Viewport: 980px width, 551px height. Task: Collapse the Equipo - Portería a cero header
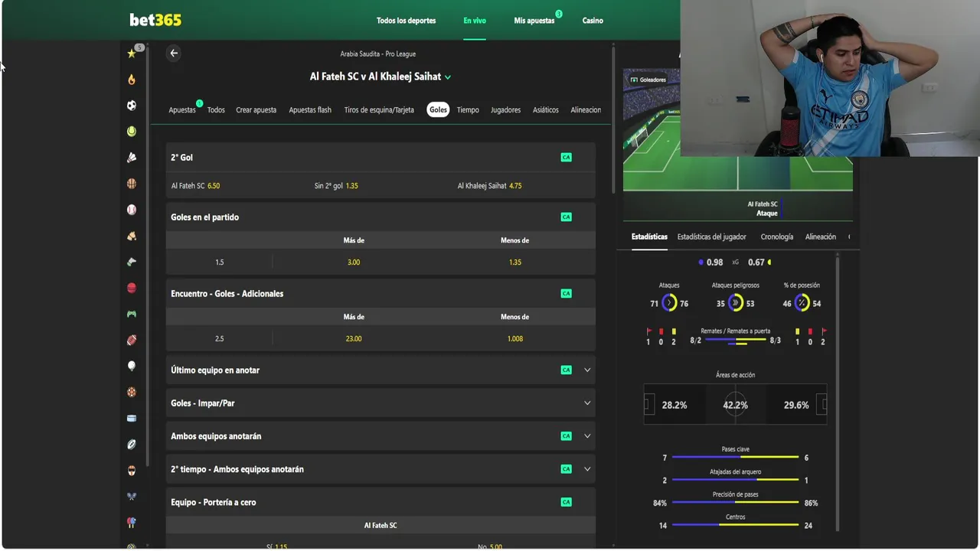tap(381, 502)
